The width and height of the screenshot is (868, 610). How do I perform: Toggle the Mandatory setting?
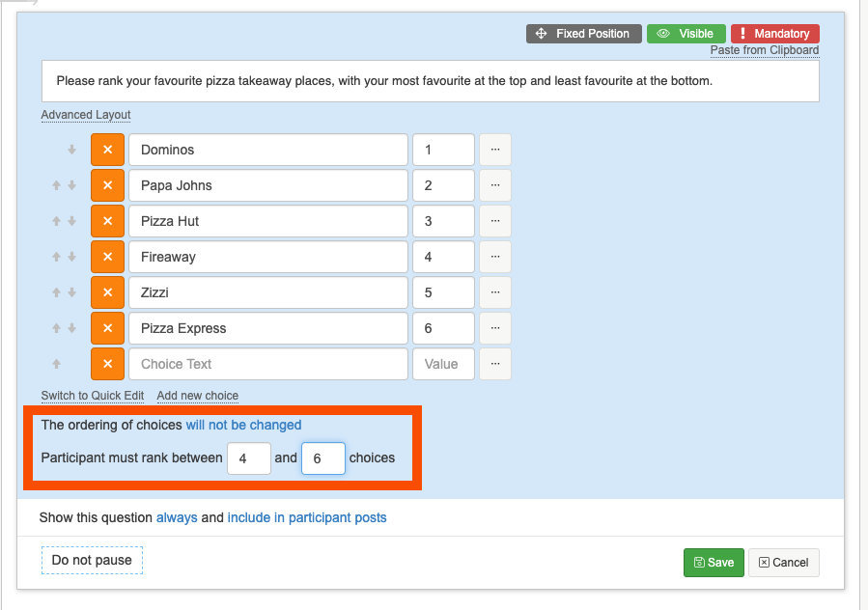[x=774, y=34]
